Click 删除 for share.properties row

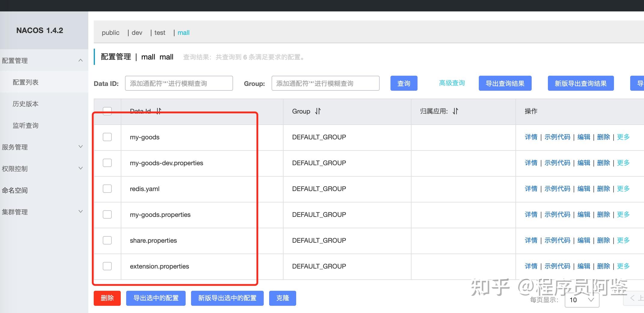[x=604, y=240]
